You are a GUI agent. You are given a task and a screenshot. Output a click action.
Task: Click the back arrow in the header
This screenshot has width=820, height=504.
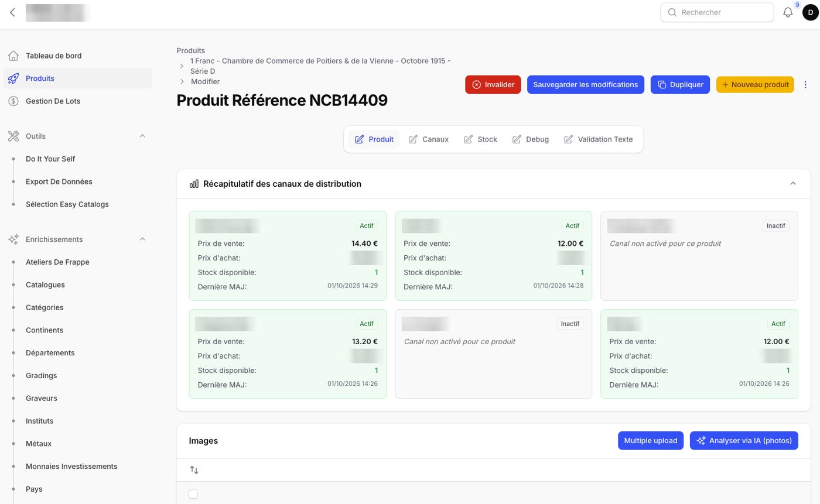(x=12, y=12)
